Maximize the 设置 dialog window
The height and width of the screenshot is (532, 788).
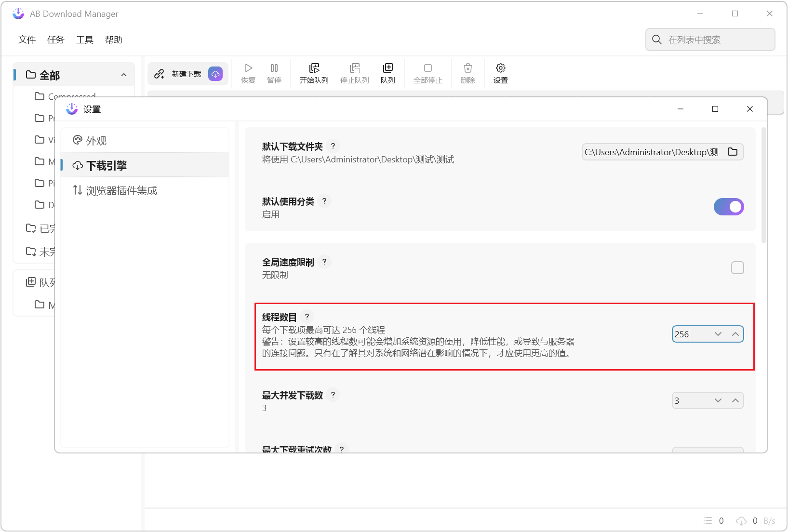715,109
